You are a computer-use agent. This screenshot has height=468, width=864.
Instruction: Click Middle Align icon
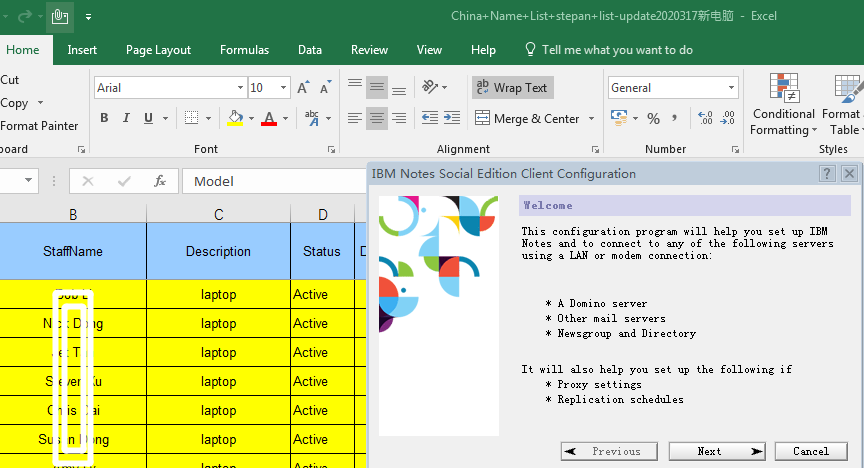(x=377, y=88)
